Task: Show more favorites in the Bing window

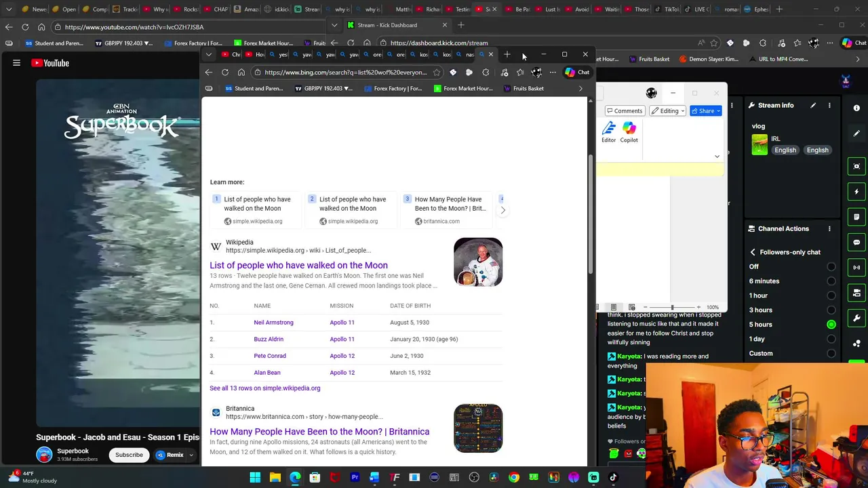Action: click(580, 89)
